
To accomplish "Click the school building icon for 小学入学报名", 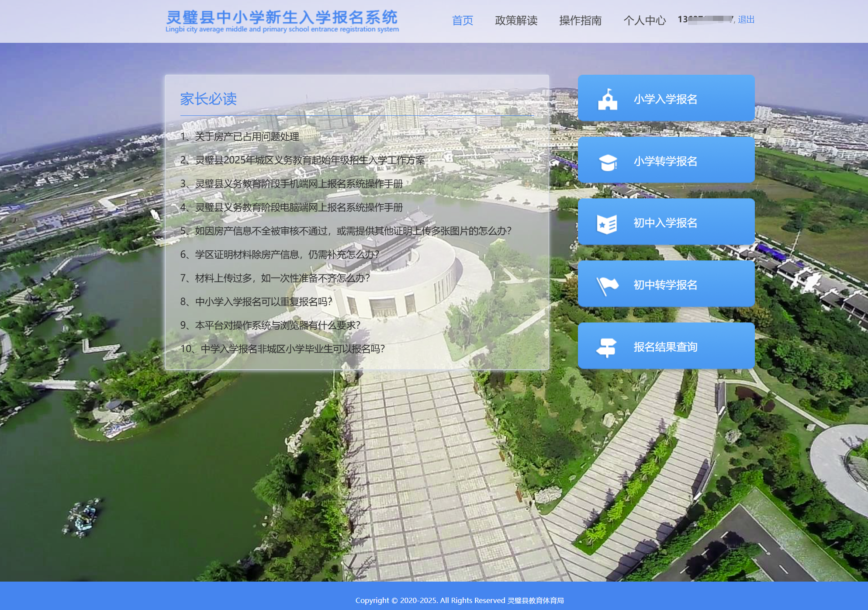I will point(607,99).
